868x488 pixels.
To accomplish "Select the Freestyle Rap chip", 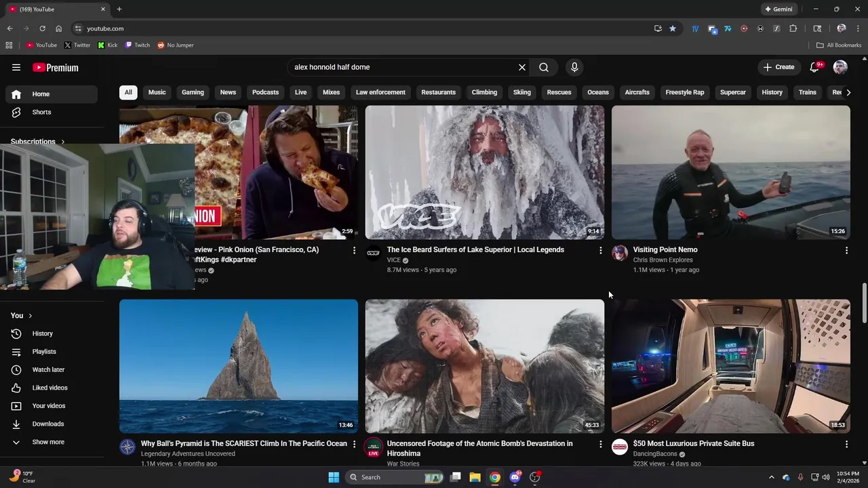I will (685, 92).
